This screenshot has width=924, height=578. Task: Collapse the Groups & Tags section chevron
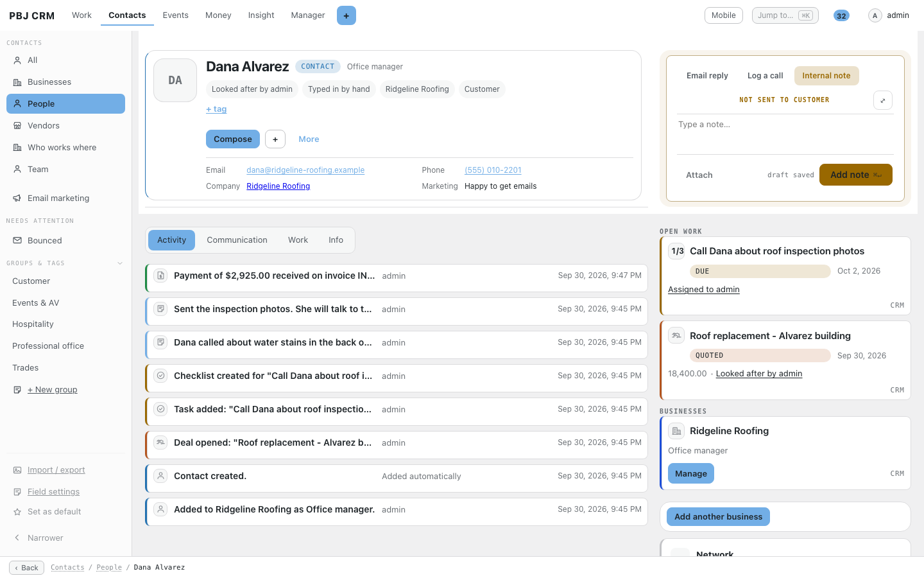pos(120,263)
